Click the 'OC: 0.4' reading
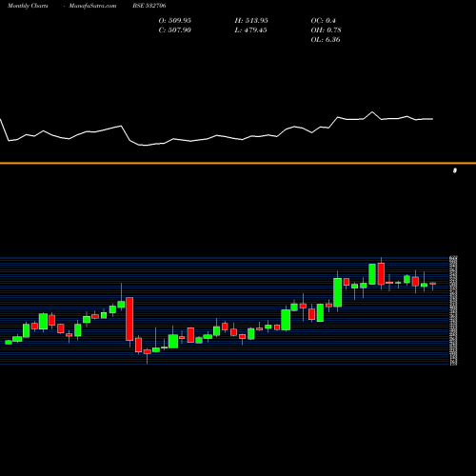 pos(323,20)
